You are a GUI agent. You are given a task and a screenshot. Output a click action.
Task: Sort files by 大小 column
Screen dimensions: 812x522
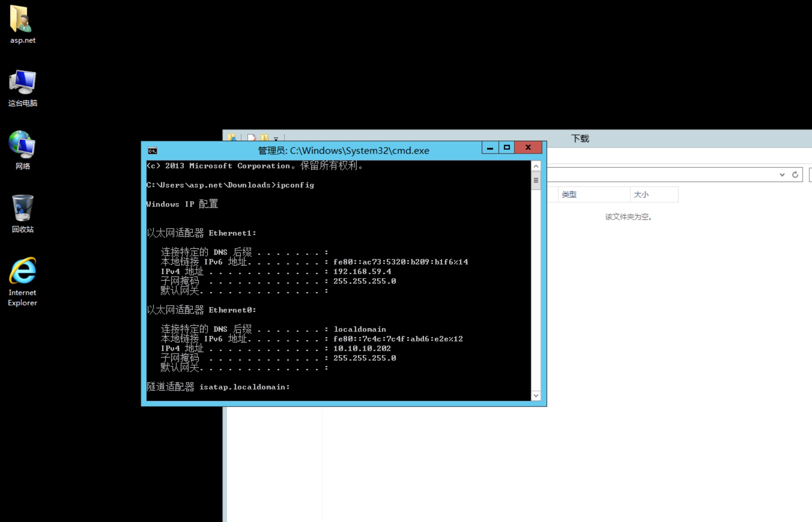654,194
